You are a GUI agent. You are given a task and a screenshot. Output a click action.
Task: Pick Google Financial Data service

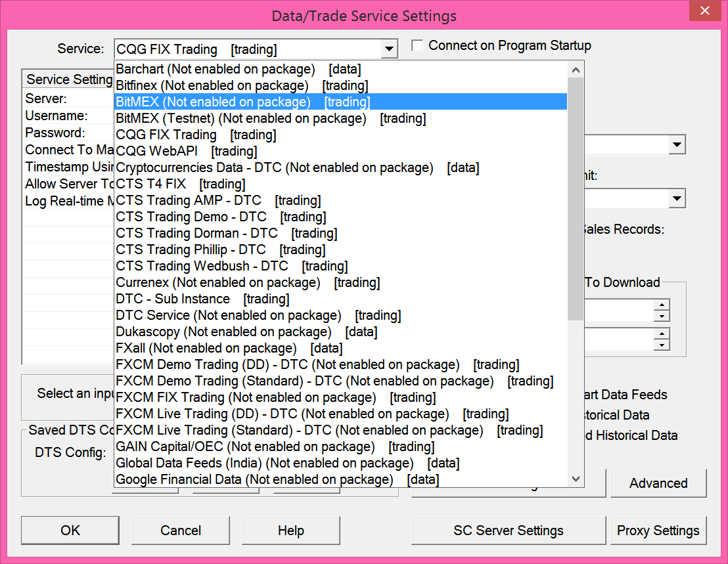click(x=340, y=479)
